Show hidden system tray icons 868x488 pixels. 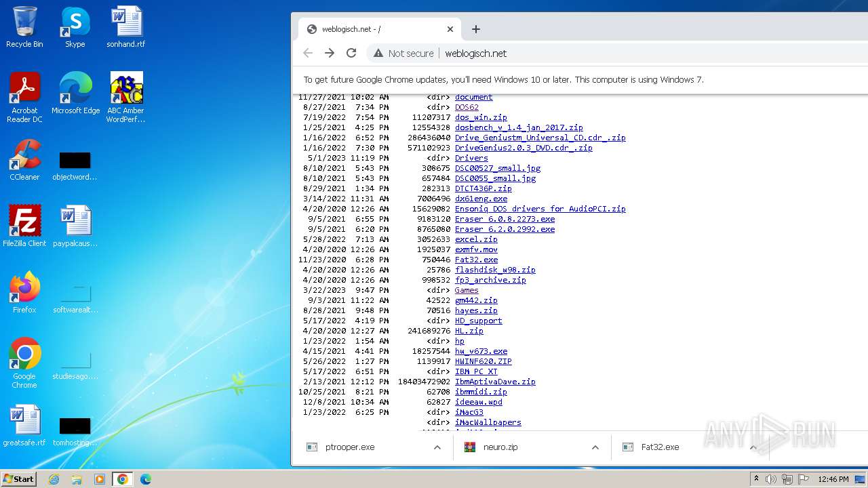(756, 479)
